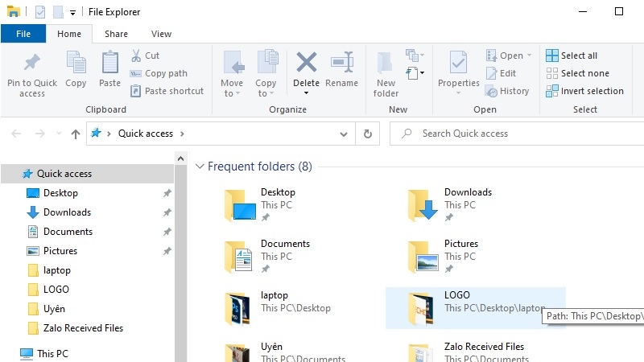Collapse the Frequent folders section
Image resolution: width=644 pixels, height=362 pixels.
pos(200,167)
